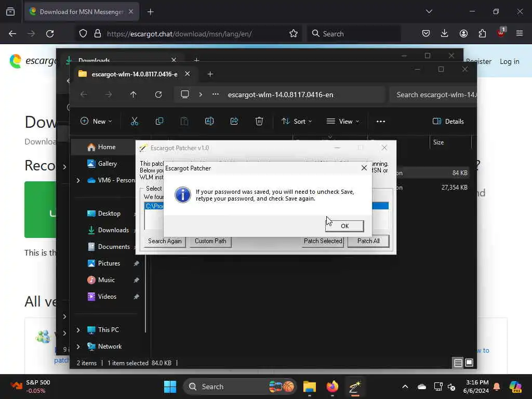Viewport: 532px width, 399px height.
Task: Switch Explorer to large thumbnails view icon
Action: coord(469,363)
